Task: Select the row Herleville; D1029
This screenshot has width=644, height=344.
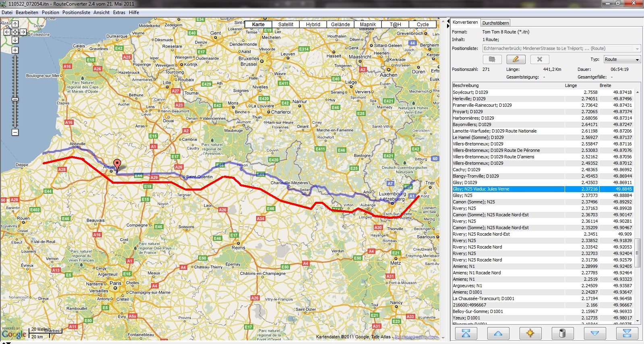Action: 543,99
